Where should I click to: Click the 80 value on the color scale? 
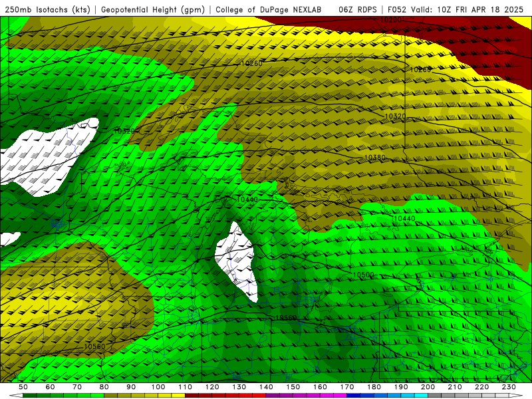pos(104,387)
